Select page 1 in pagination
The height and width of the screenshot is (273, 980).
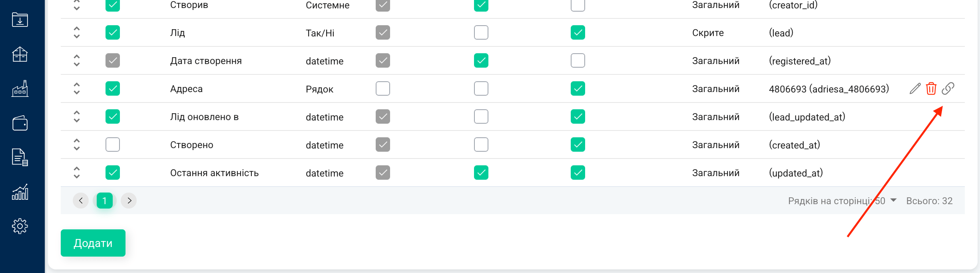[105, 201]
